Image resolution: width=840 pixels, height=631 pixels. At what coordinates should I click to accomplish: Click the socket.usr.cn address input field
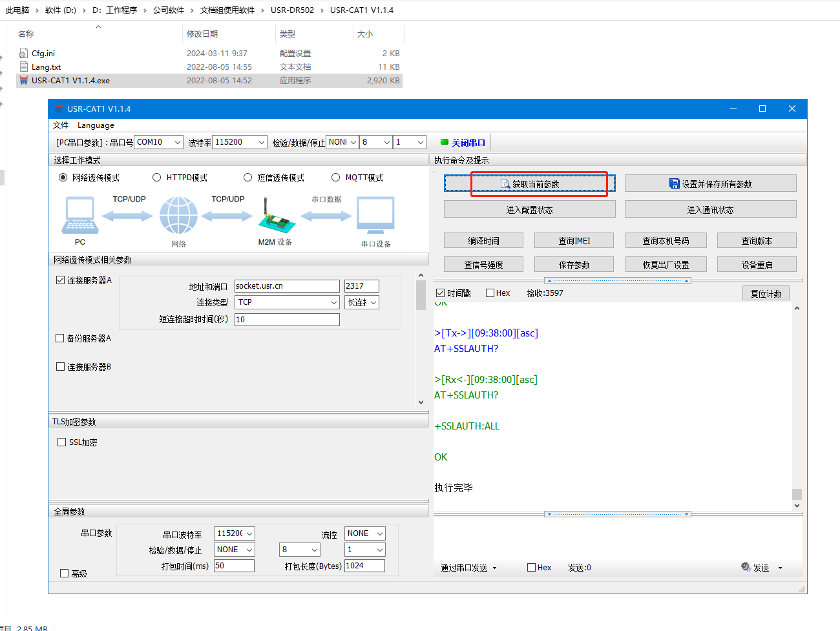click(287, 286)
